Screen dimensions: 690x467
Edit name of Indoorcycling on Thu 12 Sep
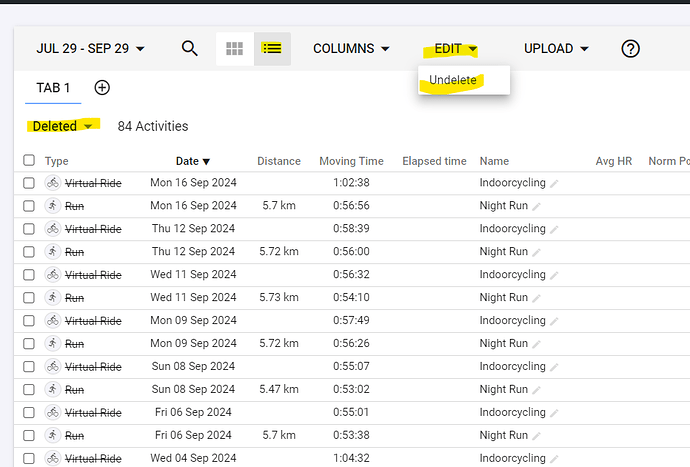(554, 229)
